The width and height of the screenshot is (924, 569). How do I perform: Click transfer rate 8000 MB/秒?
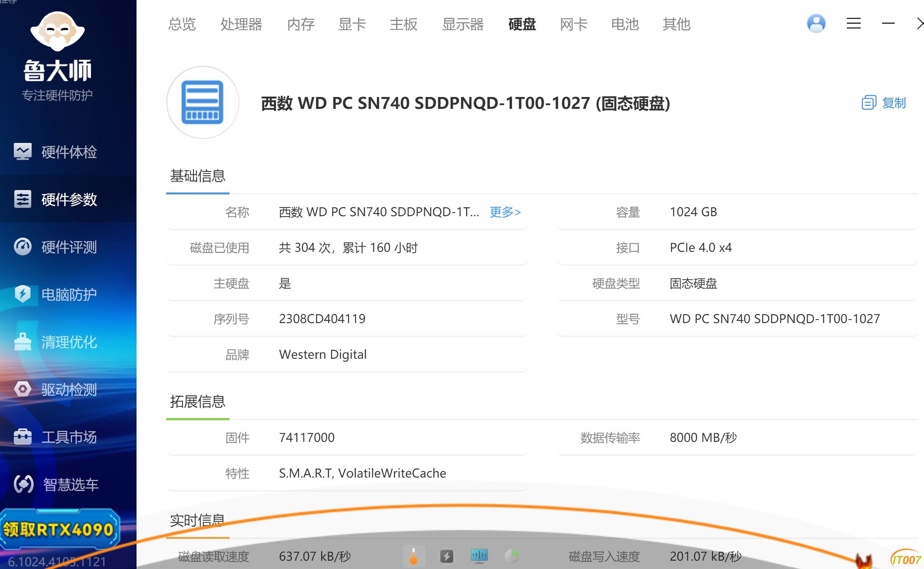point(703,438)
